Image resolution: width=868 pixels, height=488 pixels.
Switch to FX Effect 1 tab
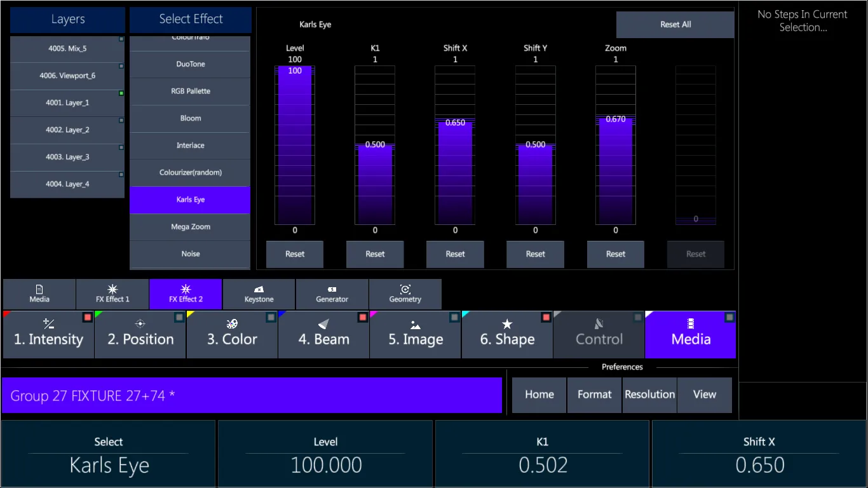click(112, 294)
